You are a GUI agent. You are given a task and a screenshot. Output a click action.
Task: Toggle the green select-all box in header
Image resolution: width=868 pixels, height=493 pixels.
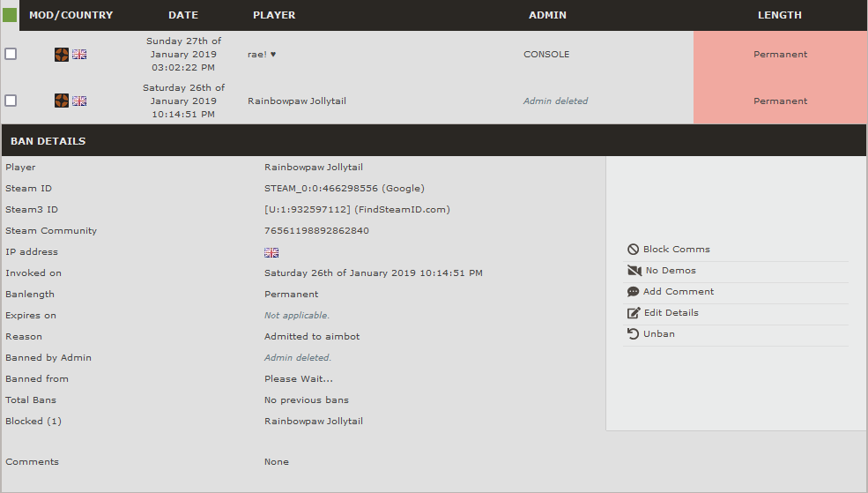[10, 15]
